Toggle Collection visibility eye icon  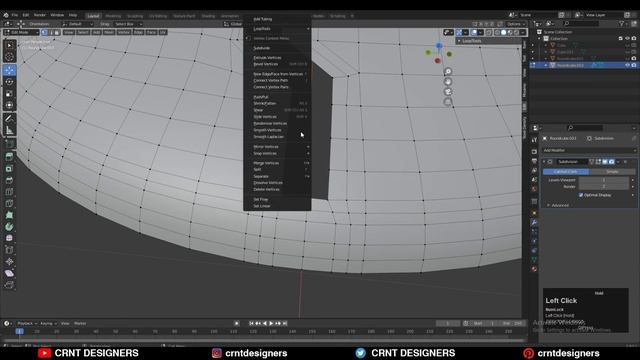tap(627, 38)
